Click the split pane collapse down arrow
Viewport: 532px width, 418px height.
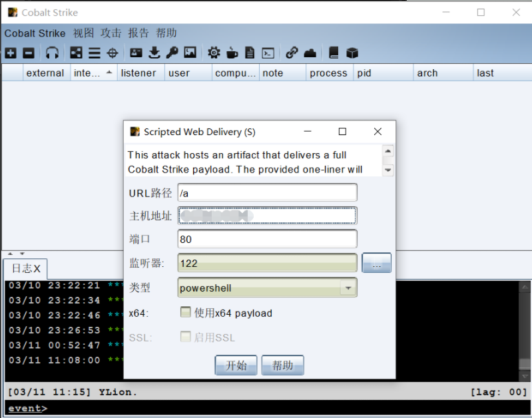click(x=22, y=254)
